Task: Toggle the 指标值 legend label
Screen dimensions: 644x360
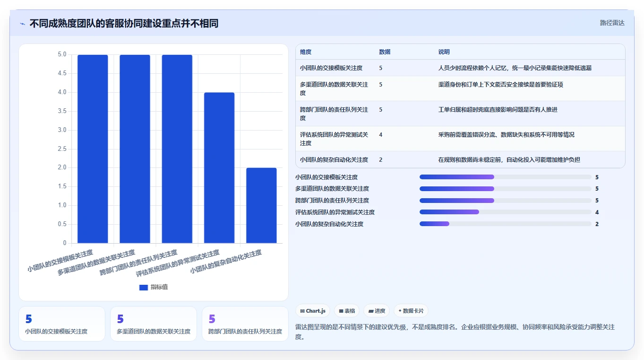Action: 159,288
